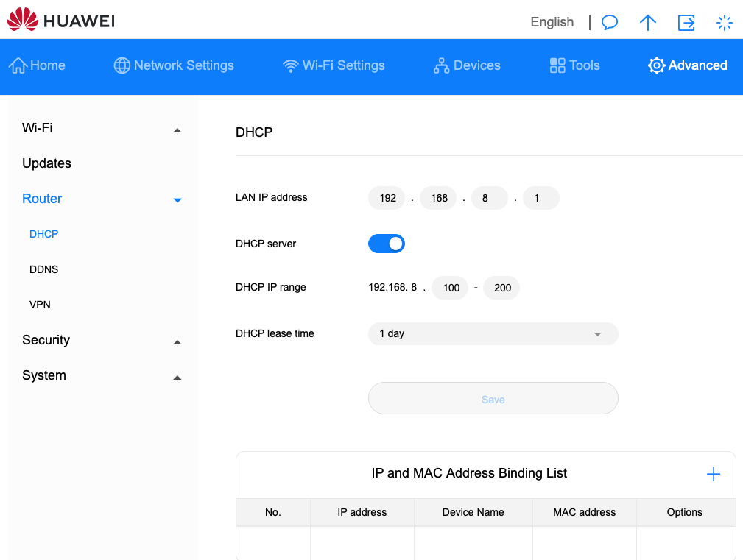Open the DDNS page in sidebar
The image size is (743, 560).
pos(43,269)
